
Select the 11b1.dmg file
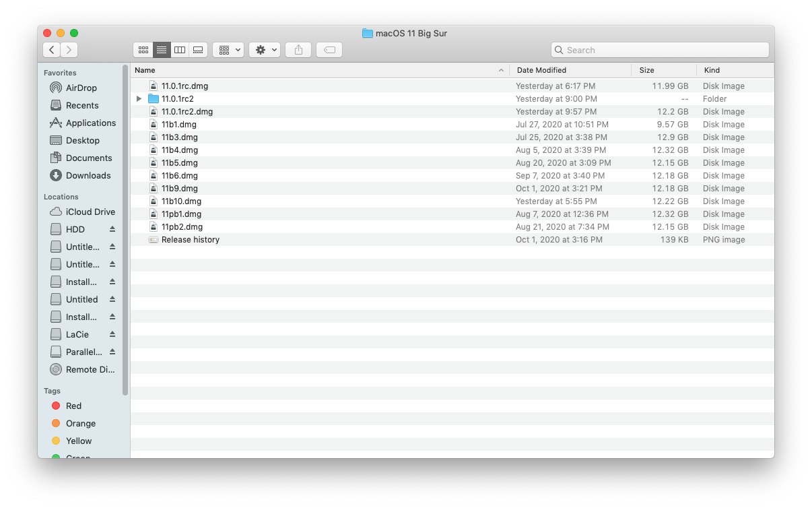click(x=452, y=125)
